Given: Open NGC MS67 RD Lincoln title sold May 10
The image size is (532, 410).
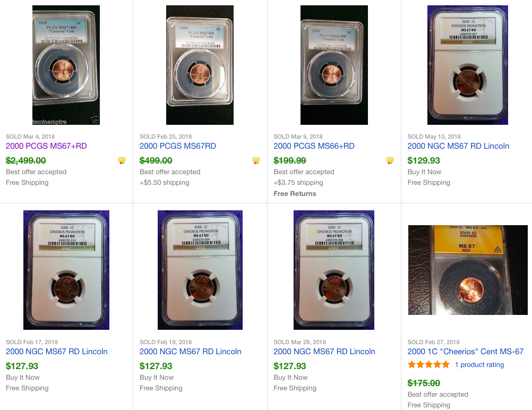Looking at the screenshot, I should pos(458,146).
